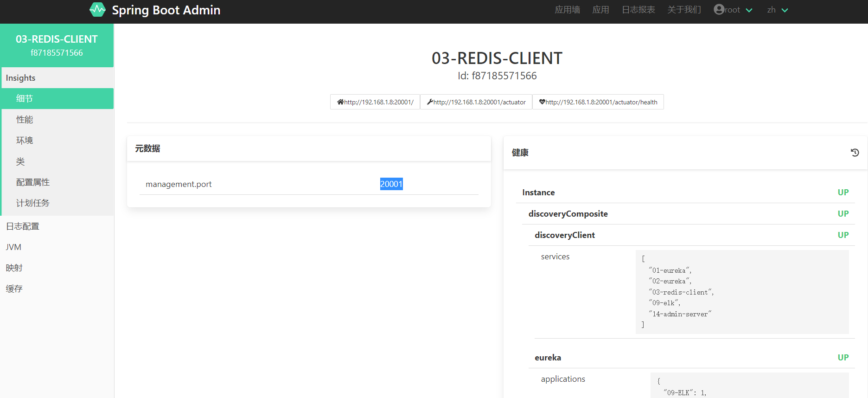This screenshot has height=398, width=868.
Task: Click "01-eureka" in services list
Action: (x=670, y=270)
